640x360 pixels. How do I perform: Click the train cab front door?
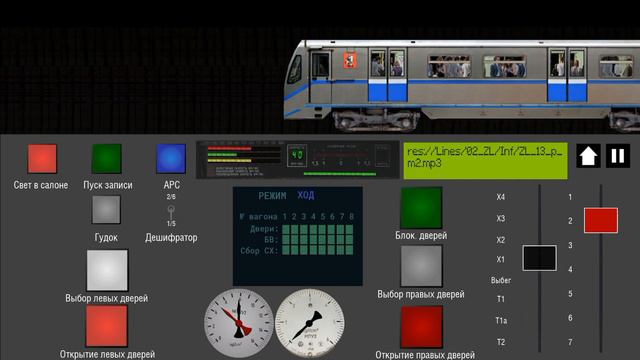(x=320, y=76)
